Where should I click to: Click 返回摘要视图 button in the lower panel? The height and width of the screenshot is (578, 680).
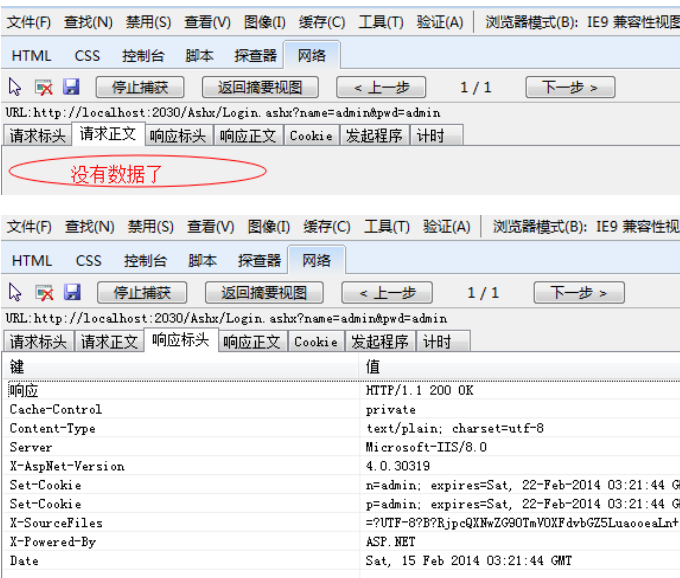pos(264,292)
